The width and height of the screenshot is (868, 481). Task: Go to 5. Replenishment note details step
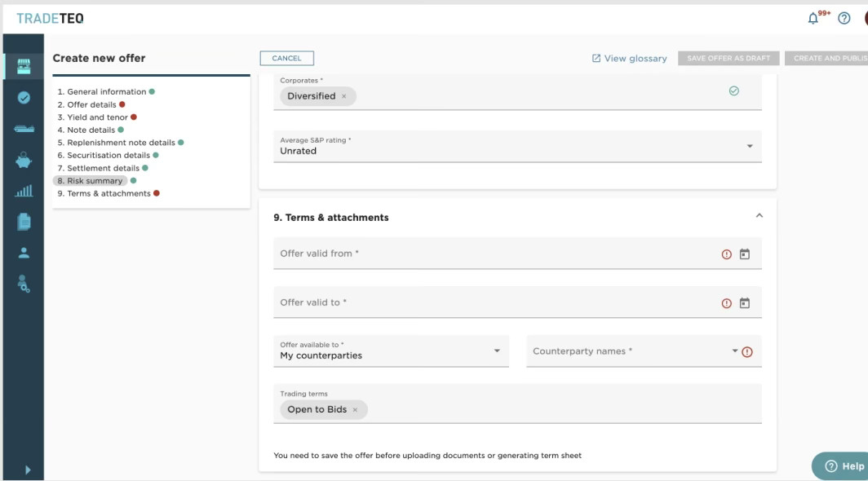coord(116,143)
